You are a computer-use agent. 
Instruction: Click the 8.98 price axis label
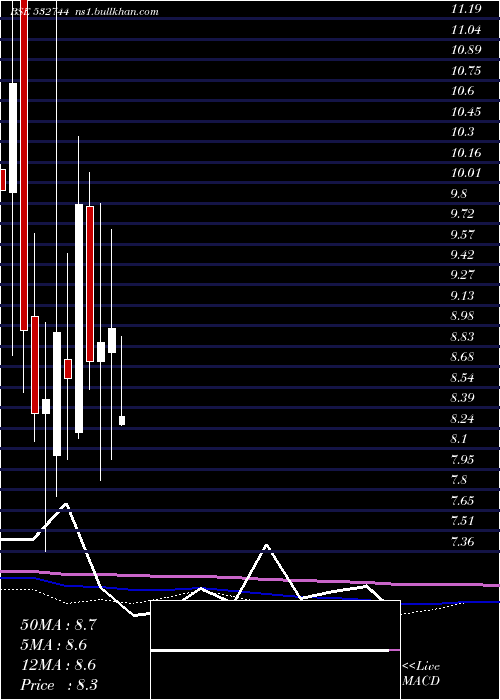462,316
